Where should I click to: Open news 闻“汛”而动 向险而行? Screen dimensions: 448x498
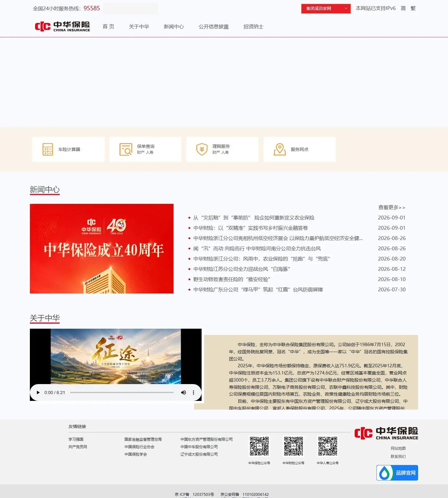(x=257, y=248)
